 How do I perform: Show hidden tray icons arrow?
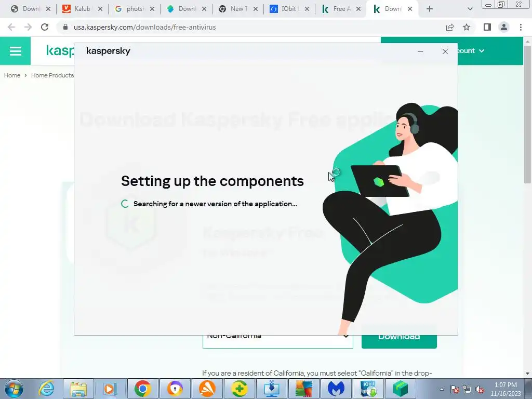tap(442, 389)
